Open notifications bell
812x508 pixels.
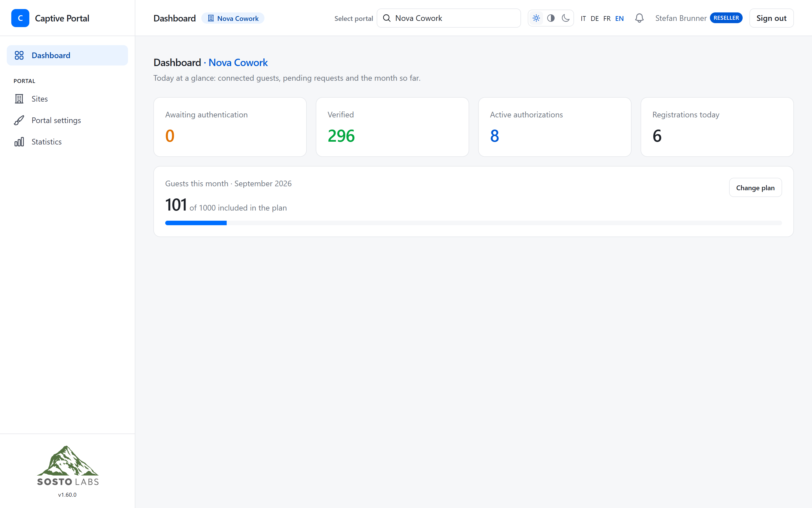639,18
